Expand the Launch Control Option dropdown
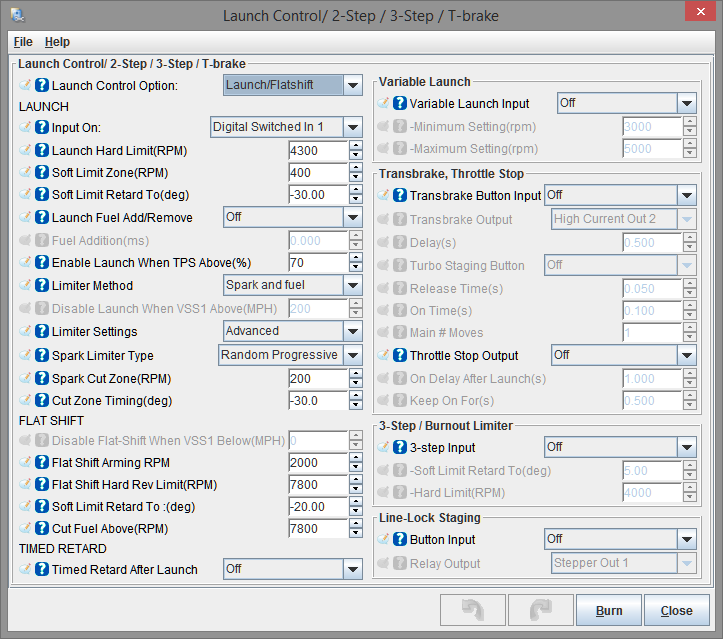Image resolution: width=723 pixels, height=639 pixels. pos(352,86)
